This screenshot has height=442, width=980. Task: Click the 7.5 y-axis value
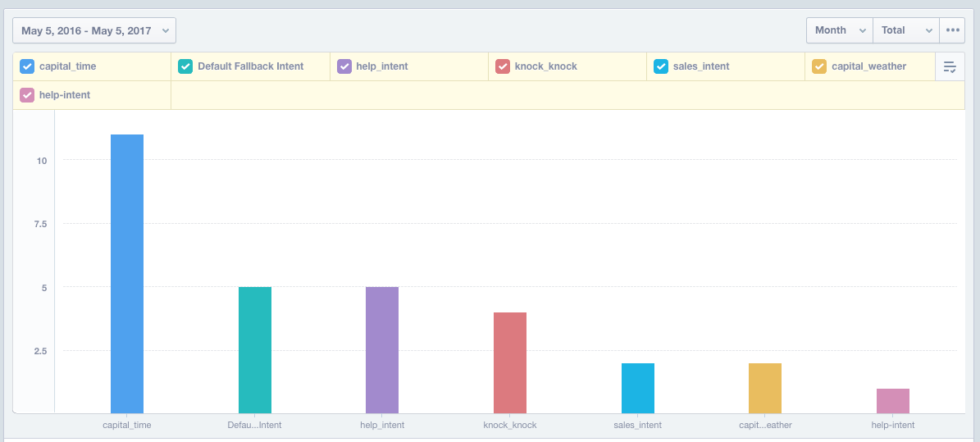40,224
